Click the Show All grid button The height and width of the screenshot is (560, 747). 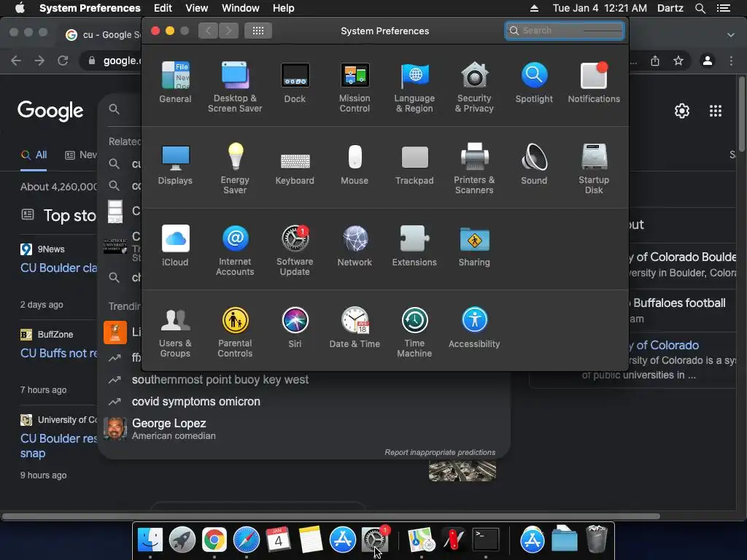(x=258, y=31)
